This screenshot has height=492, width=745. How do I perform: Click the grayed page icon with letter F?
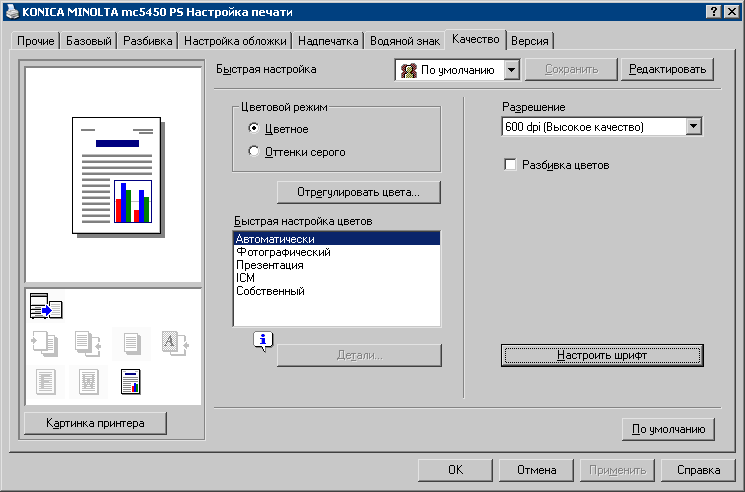(x=46, y=381)
